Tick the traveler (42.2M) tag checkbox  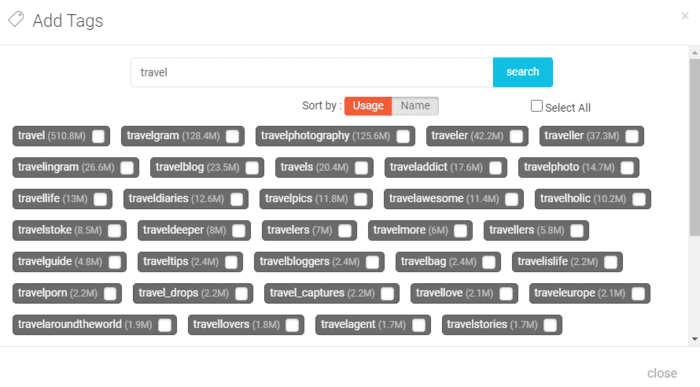(x=516, y=136)
